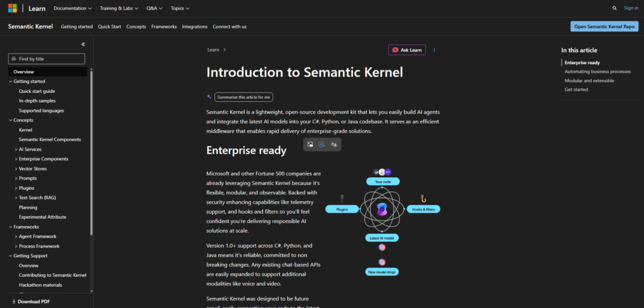Image resolution: width=644 pixels, height=308 pixels.
Task: Click the Open Semantic Kernel Repo button
Action: [604, 26]
